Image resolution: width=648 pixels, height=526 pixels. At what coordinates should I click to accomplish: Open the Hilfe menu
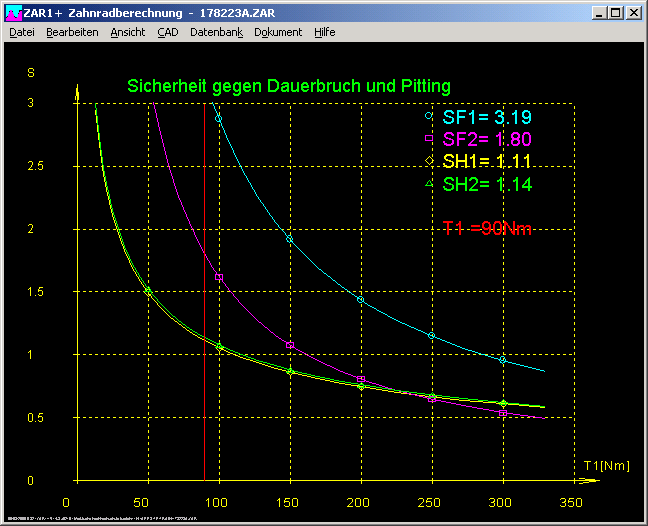(x=325, y=32)
